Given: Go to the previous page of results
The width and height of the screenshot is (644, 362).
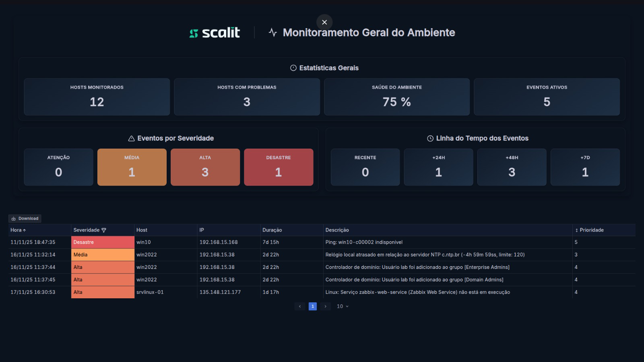Looking at the screenshot, I should click(300, 306).
